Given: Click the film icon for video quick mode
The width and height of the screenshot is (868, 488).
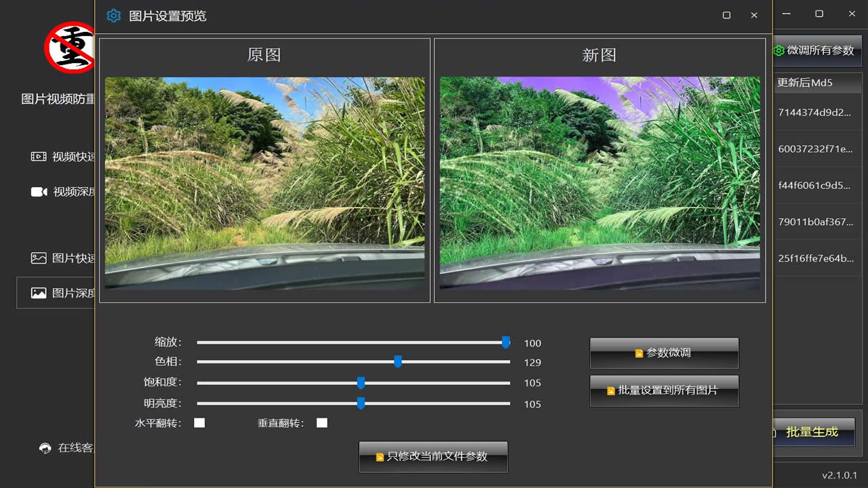Looking at the screenshot, I should pyautogui.click(x=39, y=157).
